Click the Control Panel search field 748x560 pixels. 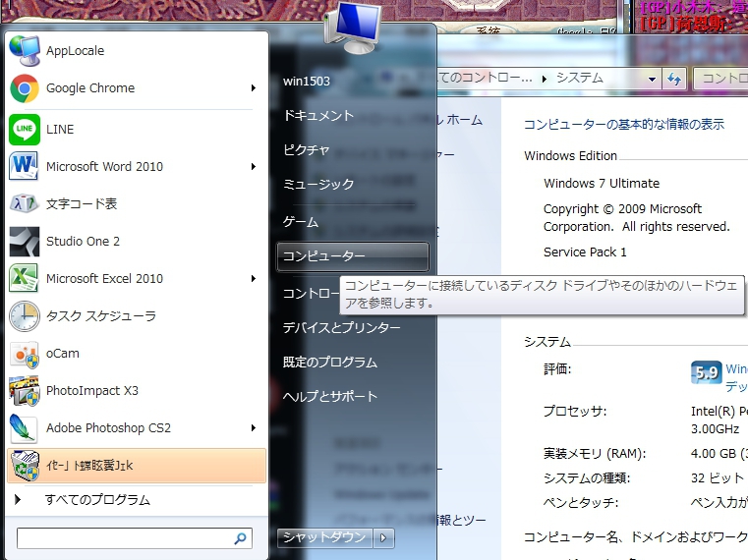click(x=720, y=79)
